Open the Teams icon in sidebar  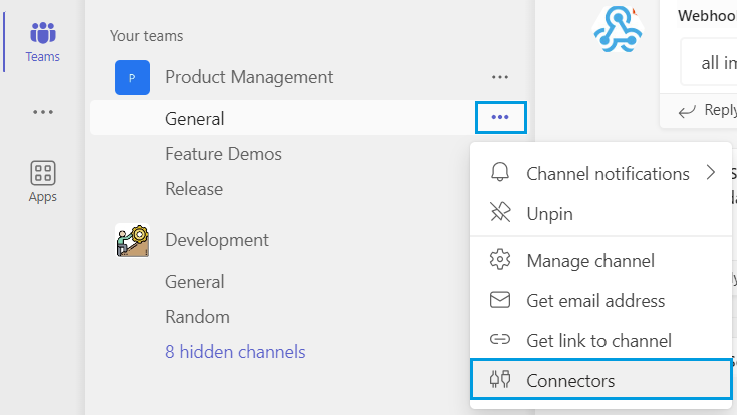click(x=43, y=33)
